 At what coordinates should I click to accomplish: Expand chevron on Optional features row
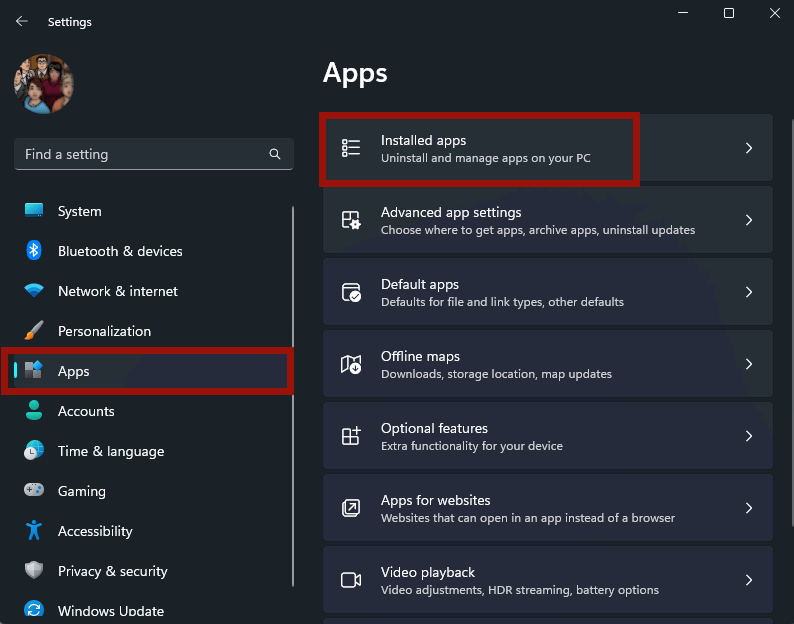[749, 436]
